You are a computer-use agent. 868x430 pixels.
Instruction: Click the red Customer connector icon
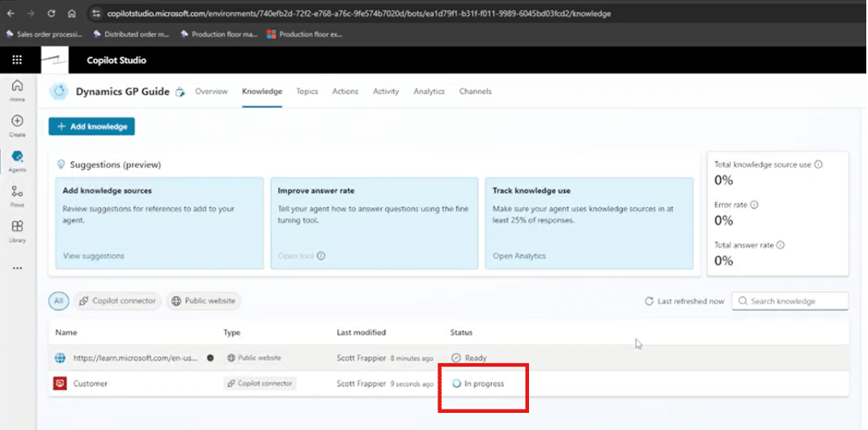tap(60, 384)
